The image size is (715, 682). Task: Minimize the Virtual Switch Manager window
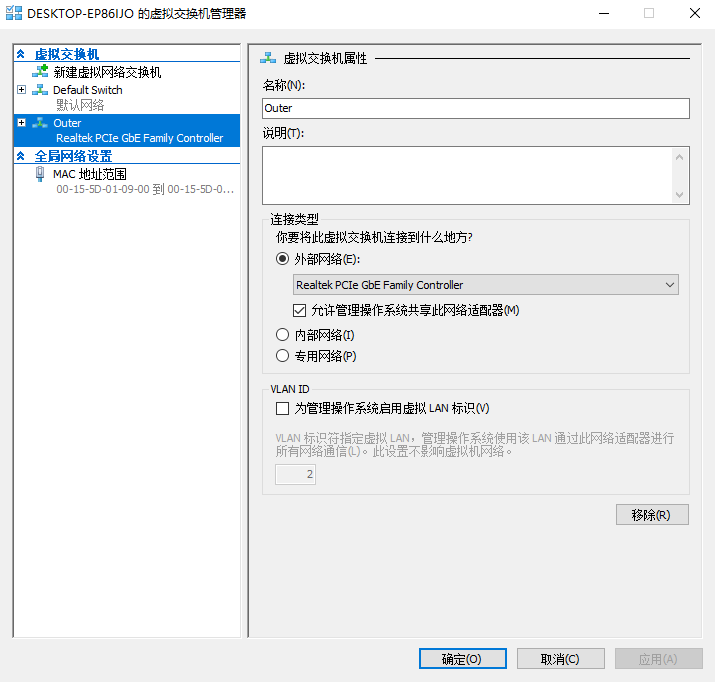coord(604,13)
